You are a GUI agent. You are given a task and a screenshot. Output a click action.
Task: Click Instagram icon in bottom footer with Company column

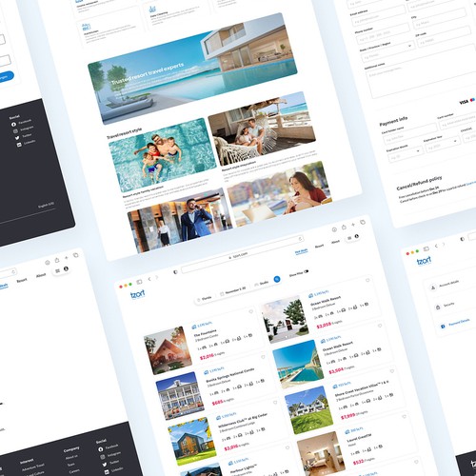click(x=103, y=457)
